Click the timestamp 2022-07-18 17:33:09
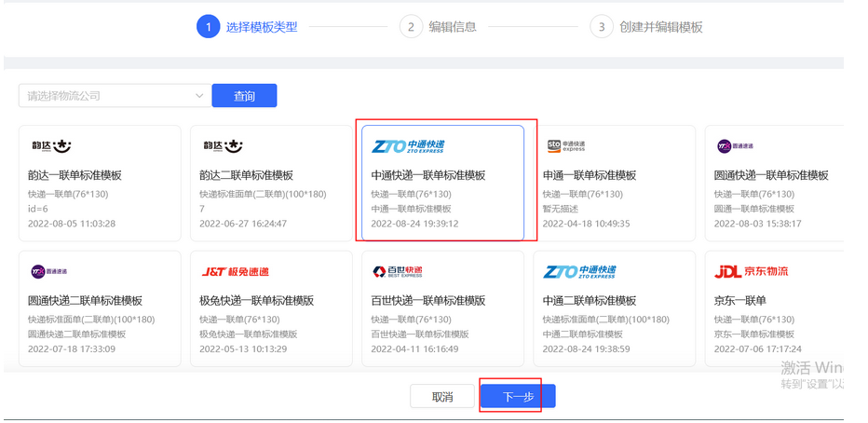This screenshot has height=423, width=868. (72, 348)
